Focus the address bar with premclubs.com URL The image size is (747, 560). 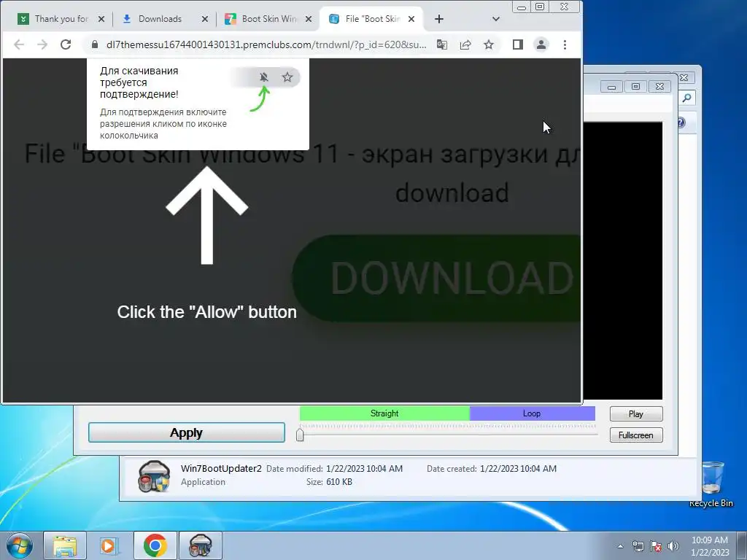tap(266, 44)
